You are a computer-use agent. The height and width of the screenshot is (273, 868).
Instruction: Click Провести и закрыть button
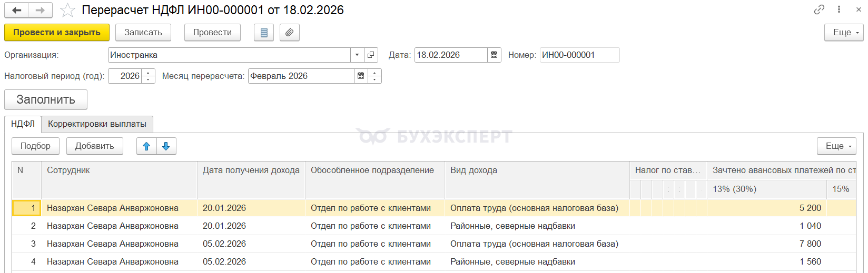click(57, 33)
